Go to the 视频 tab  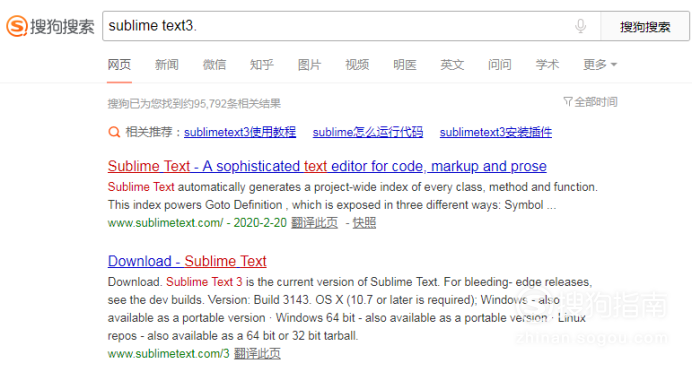pyautogui.click(x=357, y=65)
